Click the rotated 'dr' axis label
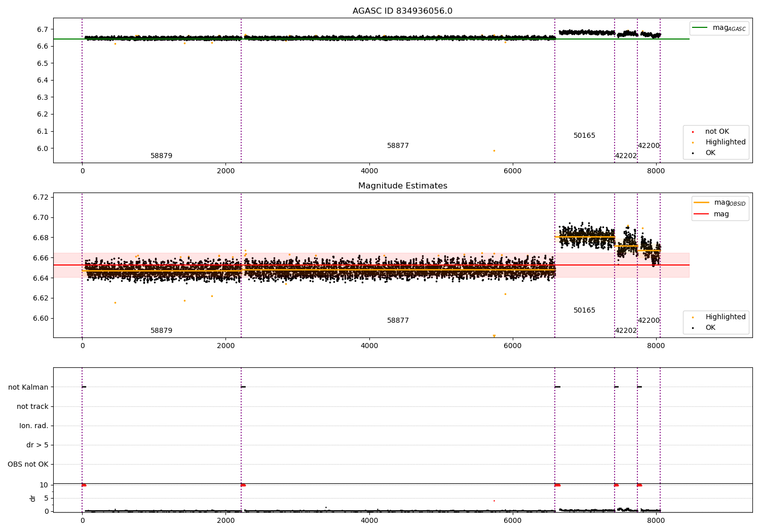Screen dimensions: 760x532 point(33,498)
